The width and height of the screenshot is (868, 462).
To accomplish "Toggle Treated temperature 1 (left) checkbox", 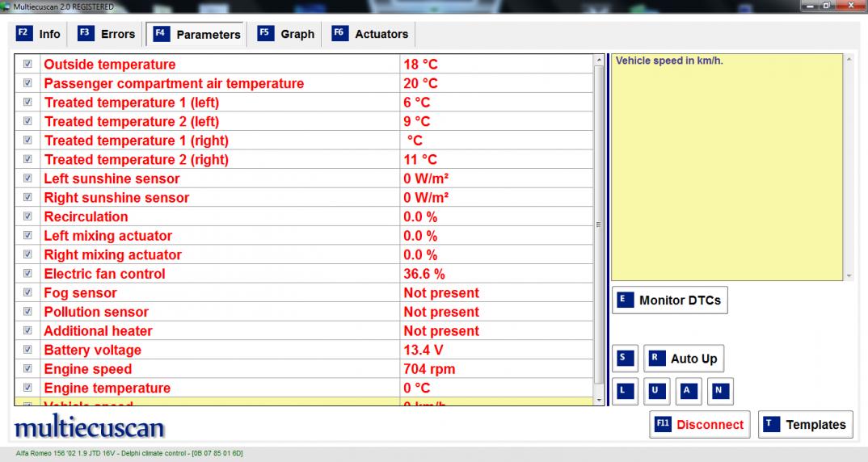I will (x=27, y=103).
